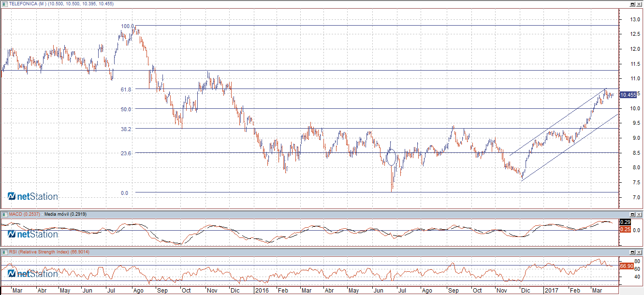Close the MACD indicator panel
Screen dimensions: 644x295
639,214
